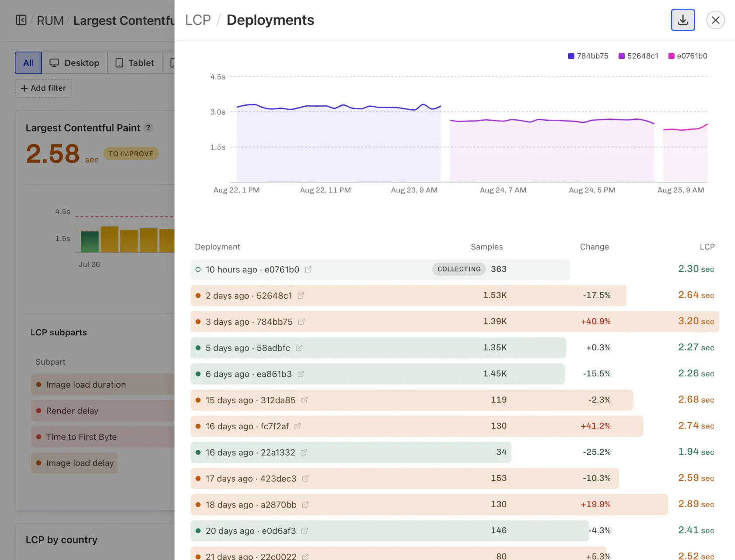Click the 3.20 sec LCP value
Image resolution: width=735 pixels, height=560 pixels.
pos(696,321)
